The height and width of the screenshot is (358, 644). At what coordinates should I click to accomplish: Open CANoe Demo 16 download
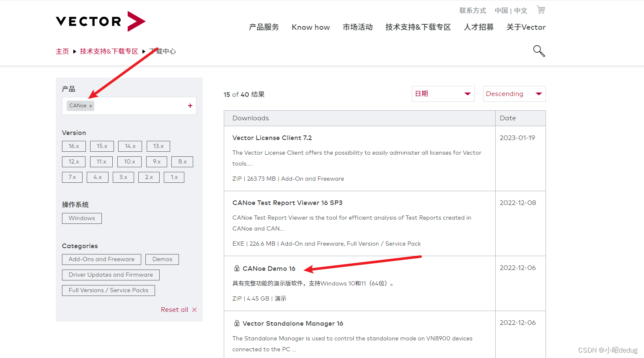[x=269, y=269]
